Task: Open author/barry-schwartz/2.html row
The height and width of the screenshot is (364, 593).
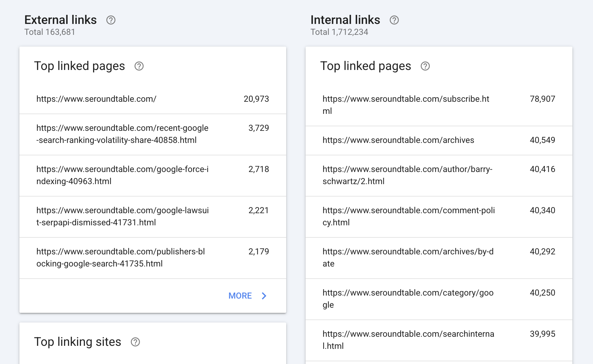Action: point(439,175)
